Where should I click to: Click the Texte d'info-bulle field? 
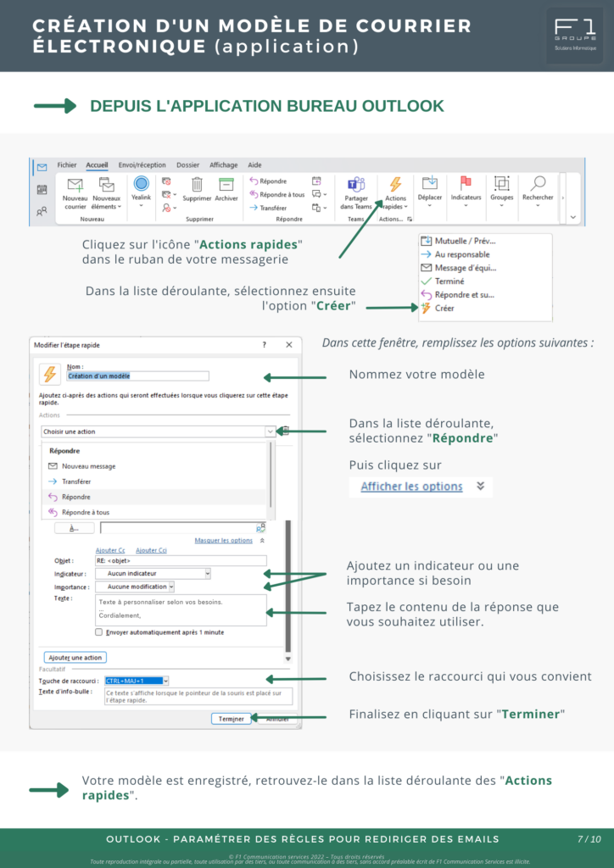pyautogui.click(x=198, y=697)
